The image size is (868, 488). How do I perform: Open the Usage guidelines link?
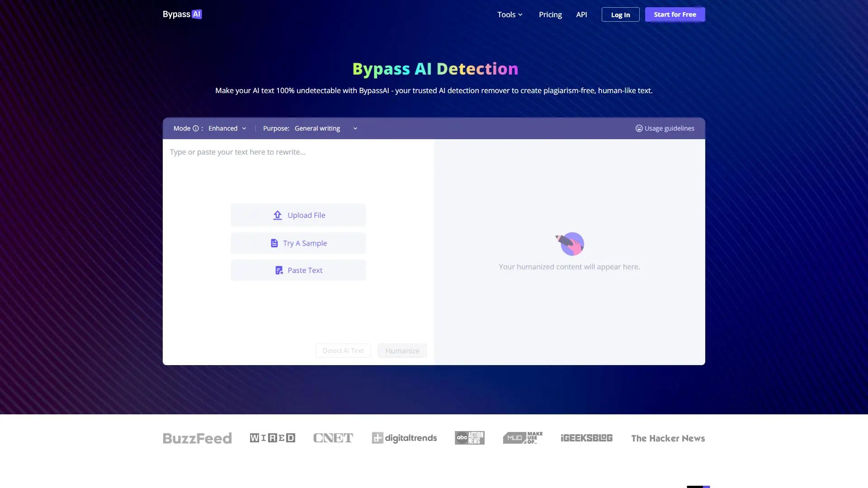coord(669,128)
